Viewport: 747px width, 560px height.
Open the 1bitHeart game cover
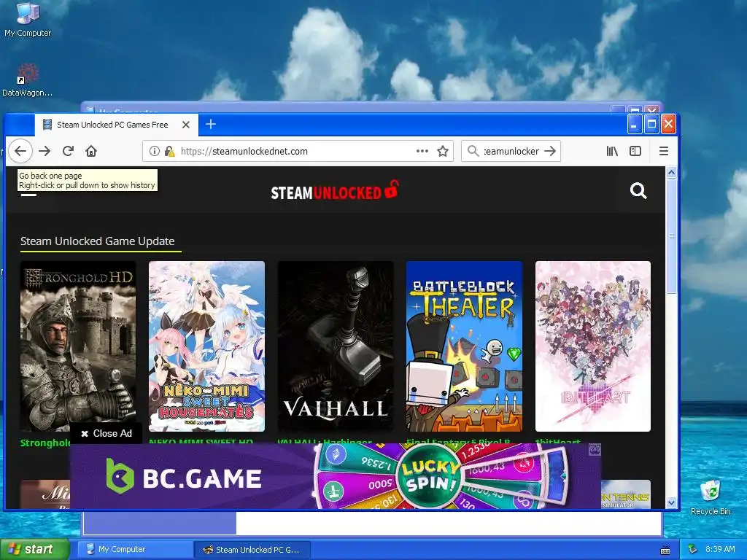(x=592, y=346)
